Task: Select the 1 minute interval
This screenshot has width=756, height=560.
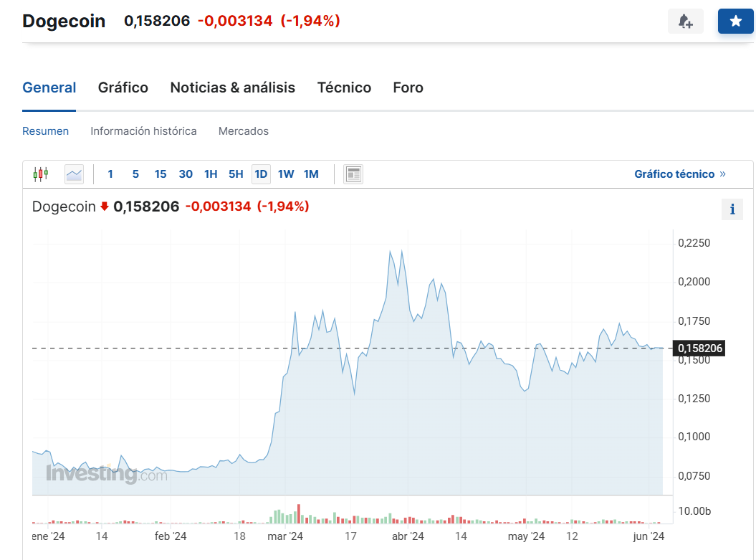Action: point(110,174)
